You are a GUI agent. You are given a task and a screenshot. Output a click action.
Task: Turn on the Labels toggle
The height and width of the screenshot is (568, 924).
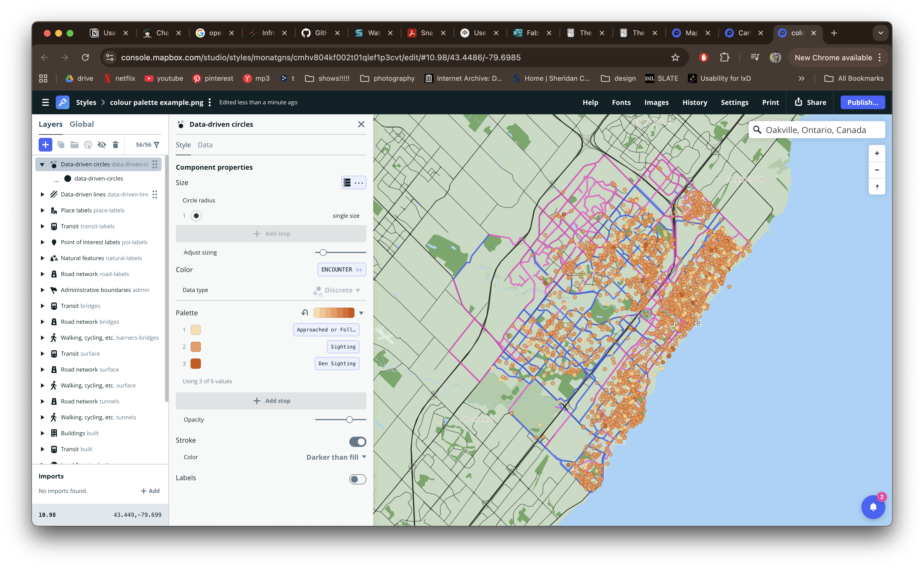pos(357,479)
